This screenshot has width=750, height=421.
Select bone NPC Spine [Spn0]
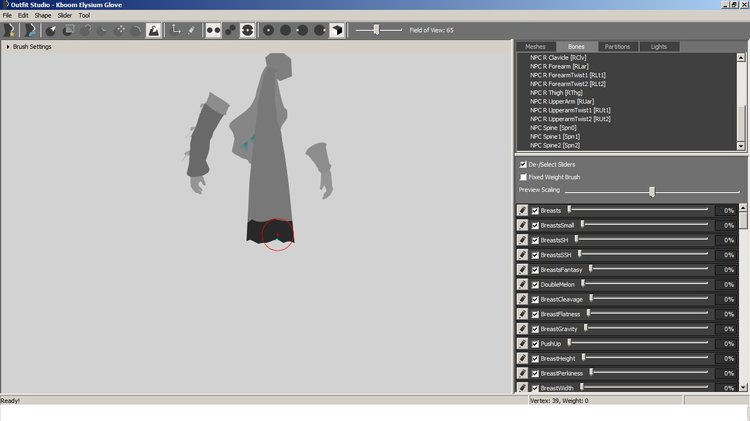[553, 128]
